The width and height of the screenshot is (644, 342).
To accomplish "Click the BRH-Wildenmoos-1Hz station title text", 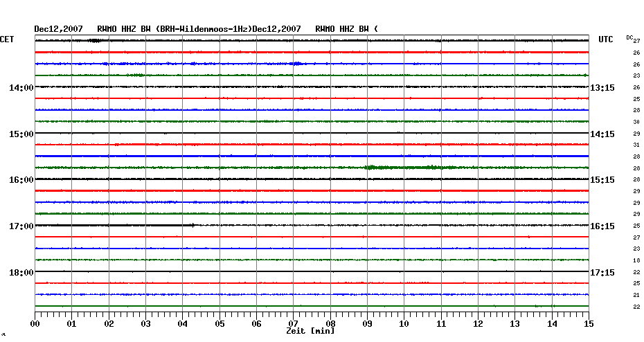I will click(x=204, y=29).
